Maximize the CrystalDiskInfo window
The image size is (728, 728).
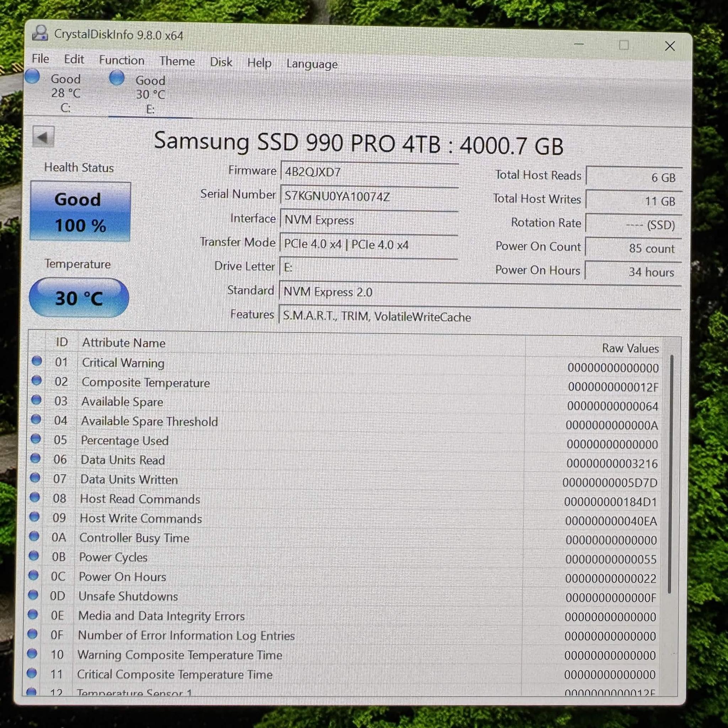(623, 45)
